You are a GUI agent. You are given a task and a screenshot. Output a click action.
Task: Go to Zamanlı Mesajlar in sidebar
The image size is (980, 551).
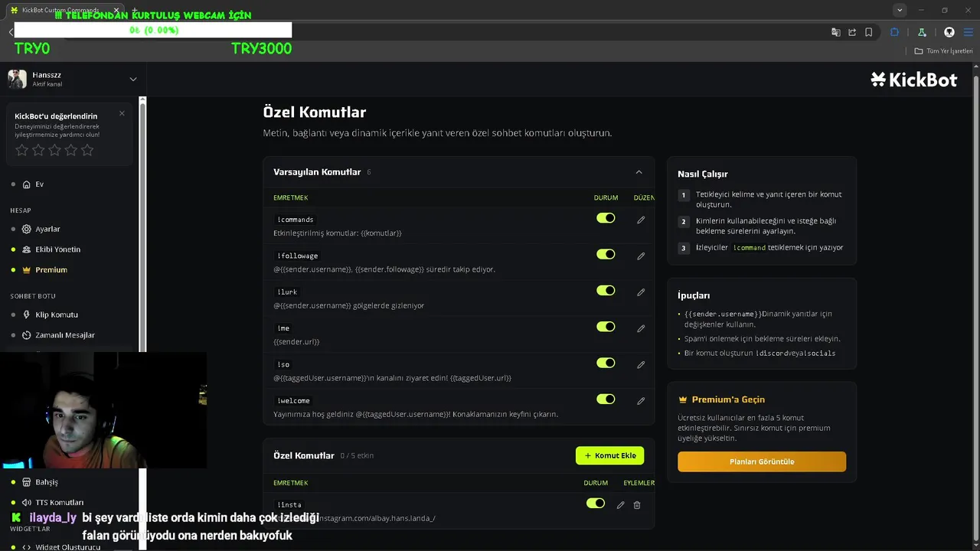pos(64,335)
